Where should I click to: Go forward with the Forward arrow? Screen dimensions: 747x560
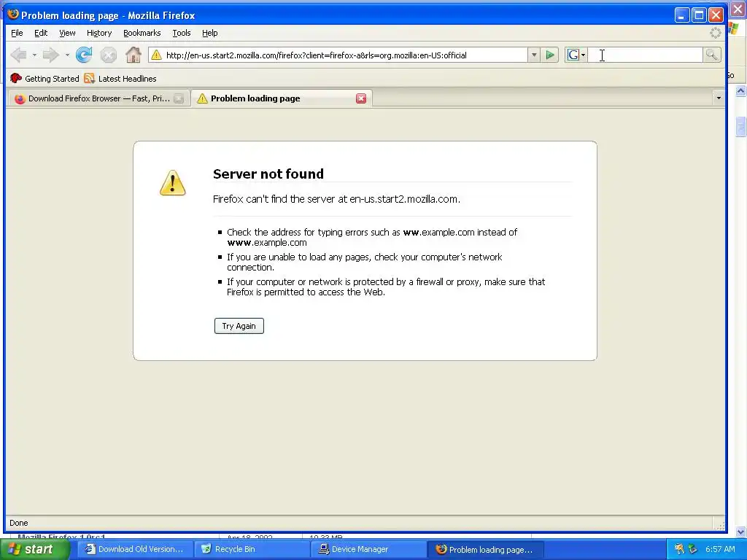pos(50,55)
